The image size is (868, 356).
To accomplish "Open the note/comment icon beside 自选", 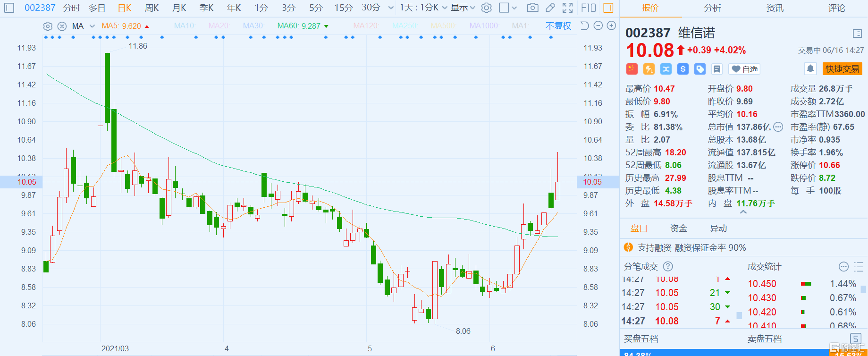I will tap(717, 69).
